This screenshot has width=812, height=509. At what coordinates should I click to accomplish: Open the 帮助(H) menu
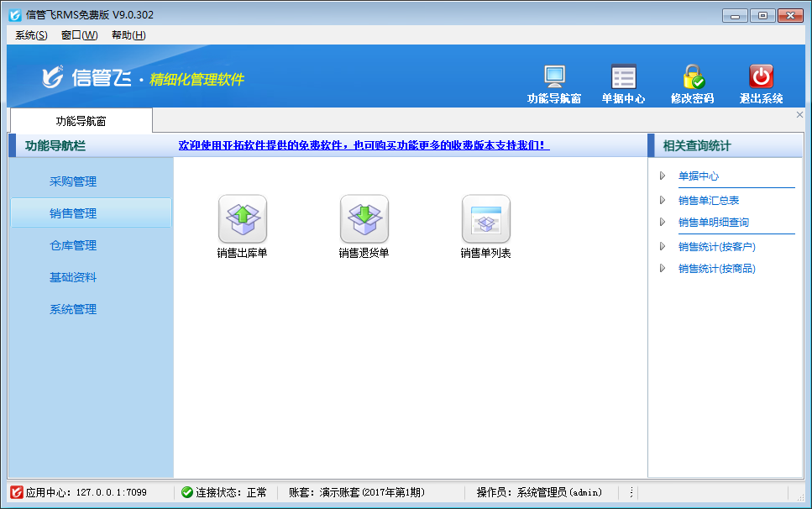[x=128, y=35]
